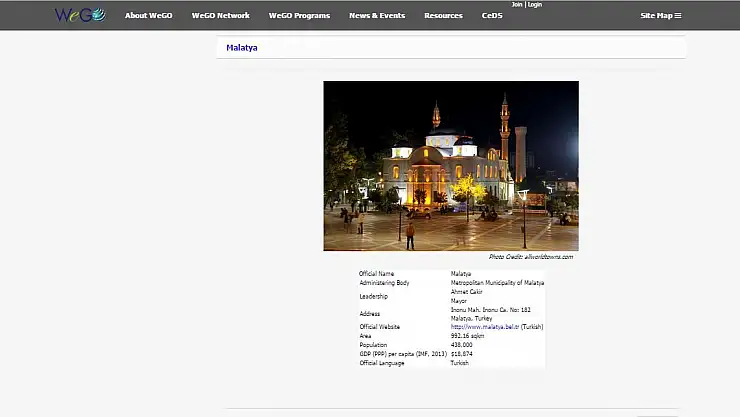
Task: Click the Malatya mosque night photo
Action: (450, 165)
